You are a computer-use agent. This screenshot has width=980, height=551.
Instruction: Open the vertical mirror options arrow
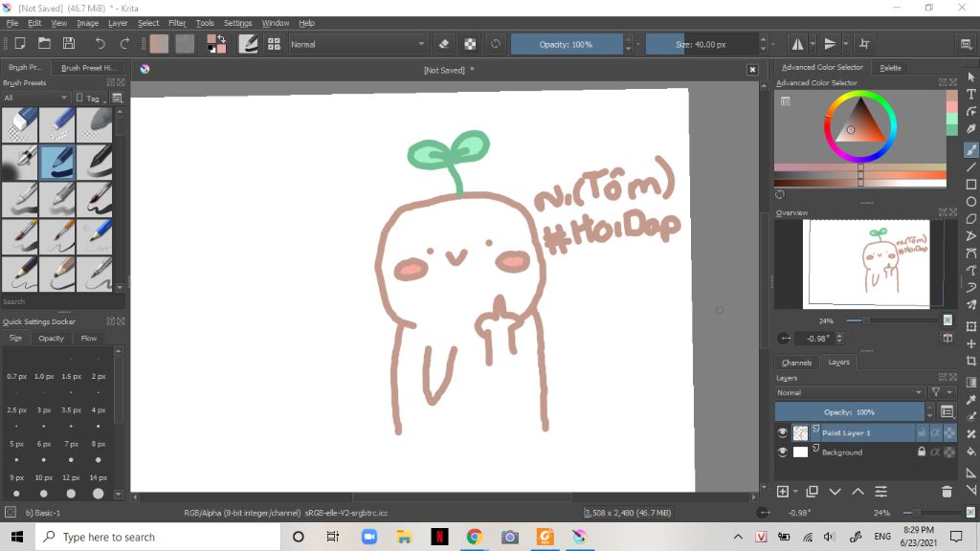click(x=846, y=44)
